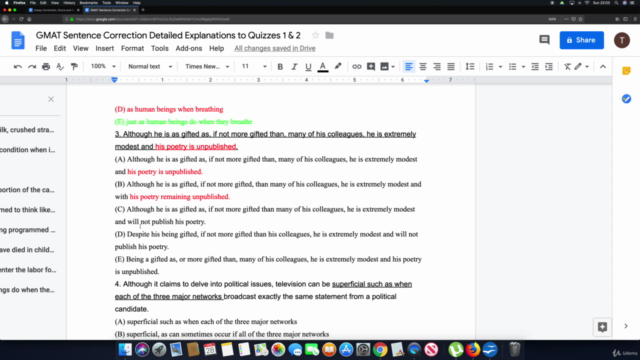Open the font size 11 dropdown
The height and width of the screenshot is (360, 640).
[x=253, y=66]
